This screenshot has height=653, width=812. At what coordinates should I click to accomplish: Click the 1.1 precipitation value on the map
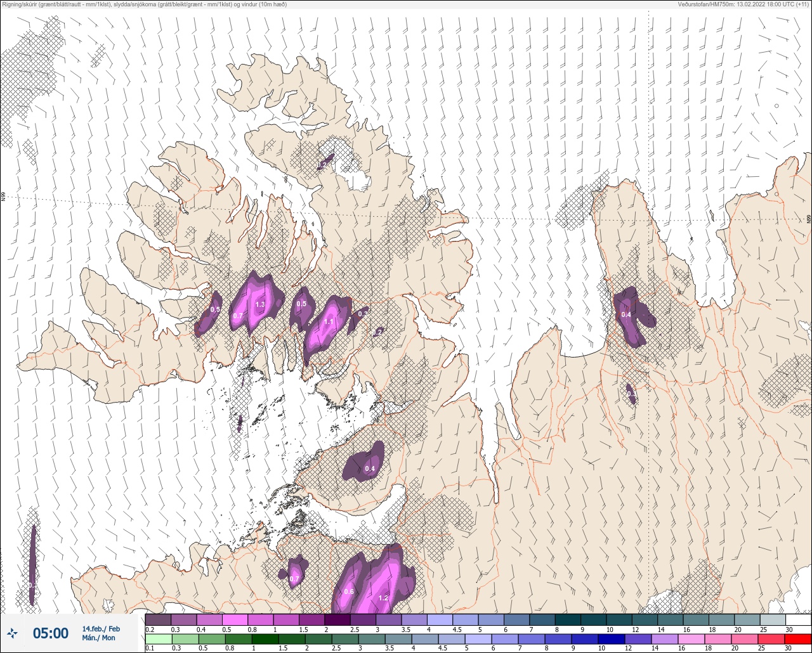coord(329,322)
